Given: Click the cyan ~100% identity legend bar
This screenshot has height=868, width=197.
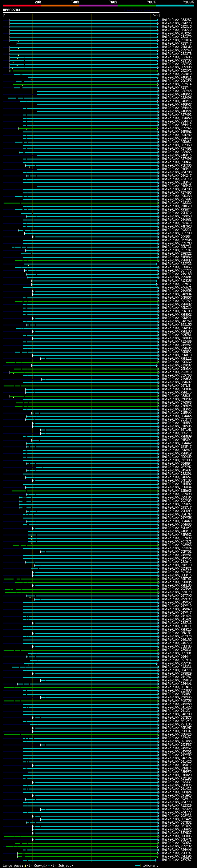Looking at the screenshot, I should pos(175,6).
